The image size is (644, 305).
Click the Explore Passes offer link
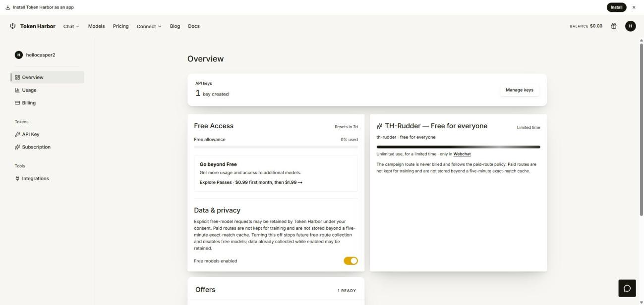pyautogui.click(x=251, y=182)
